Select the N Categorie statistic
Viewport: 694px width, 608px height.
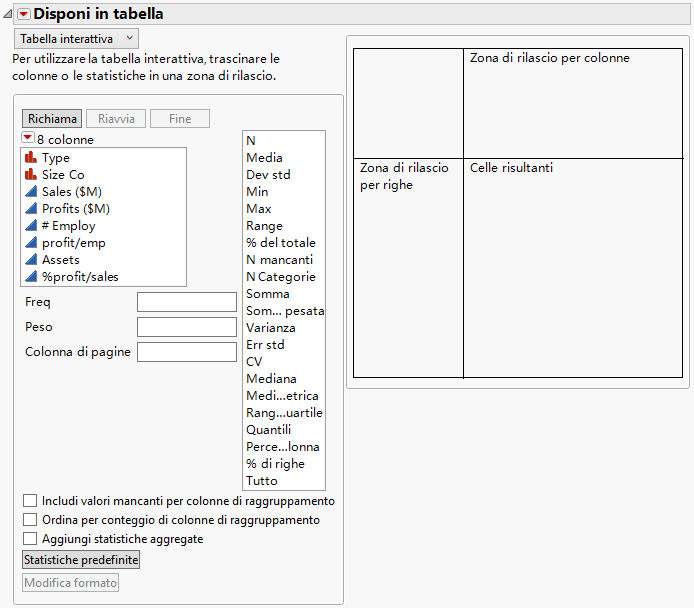point(281,277)
